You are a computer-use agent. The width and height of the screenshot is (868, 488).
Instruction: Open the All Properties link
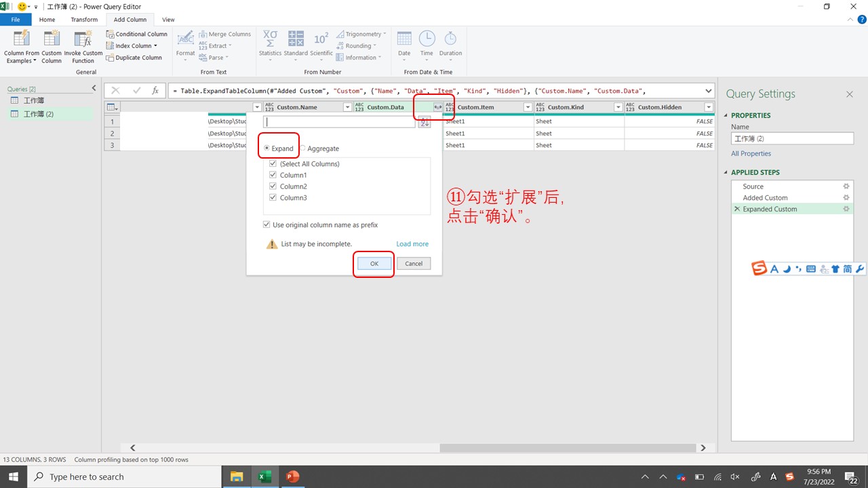coord(751,154)
